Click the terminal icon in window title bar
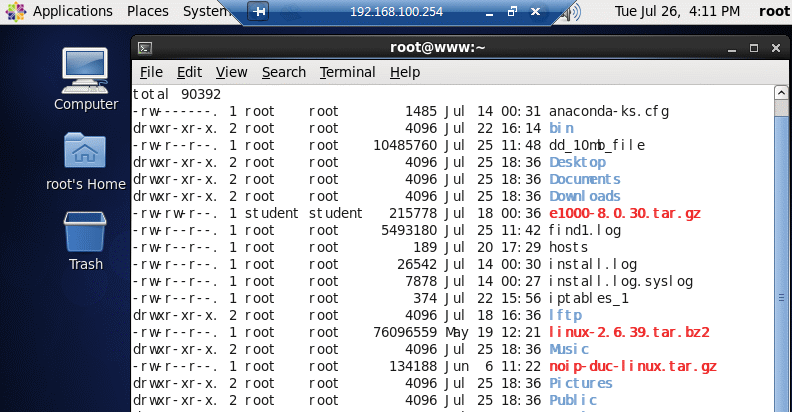The image size is (792, 412). point(145,47)
